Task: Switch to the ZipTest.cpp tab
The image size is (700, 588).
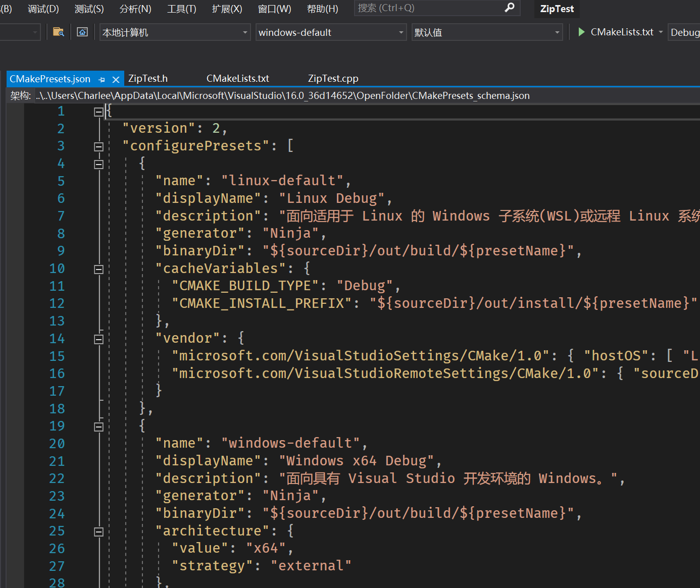Action: 333,79
